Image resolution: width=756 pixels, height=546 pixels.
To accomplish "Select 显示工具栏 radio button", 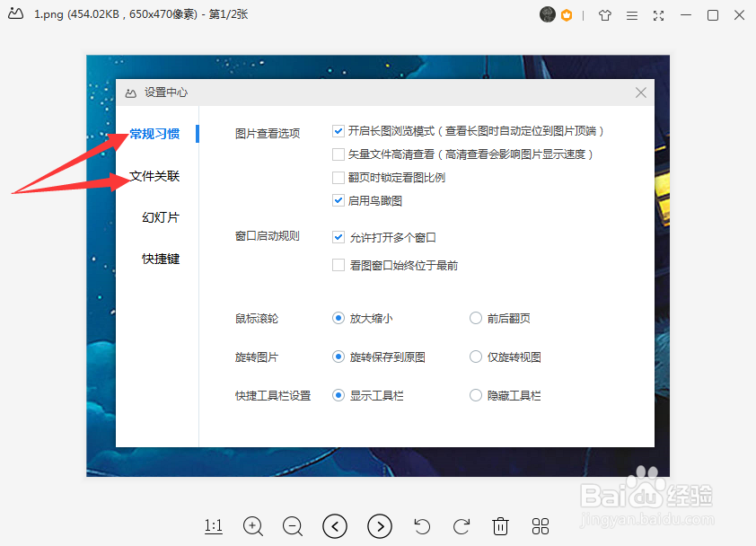I will click(x=338, y=395).
